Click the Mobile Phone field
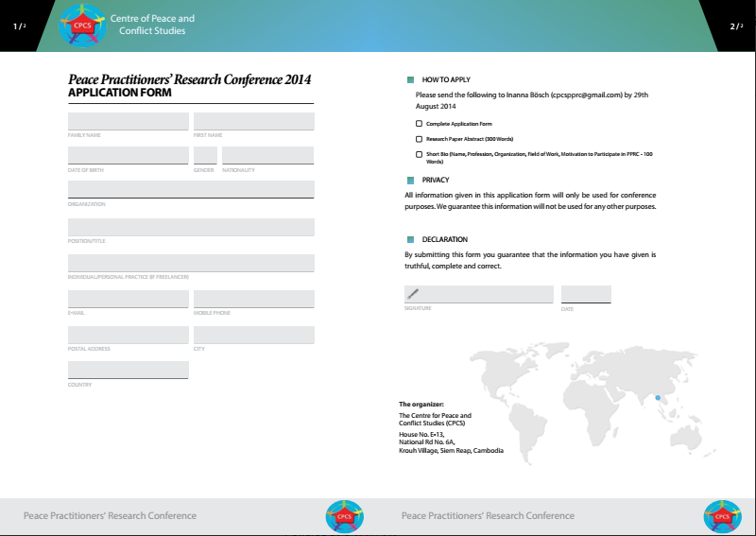756x536 pixels. pyautogui.click(x=254, y=299)
